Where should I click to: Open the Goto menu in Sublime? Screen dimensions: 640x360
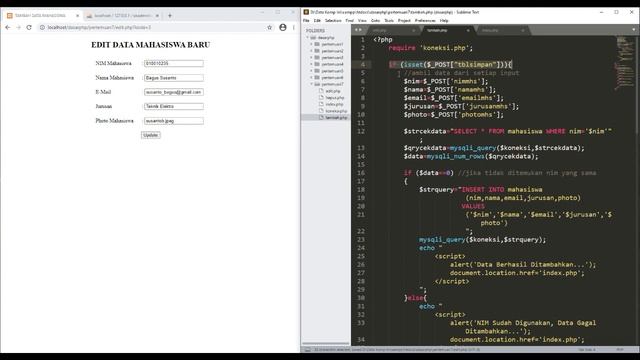(376, 20)
